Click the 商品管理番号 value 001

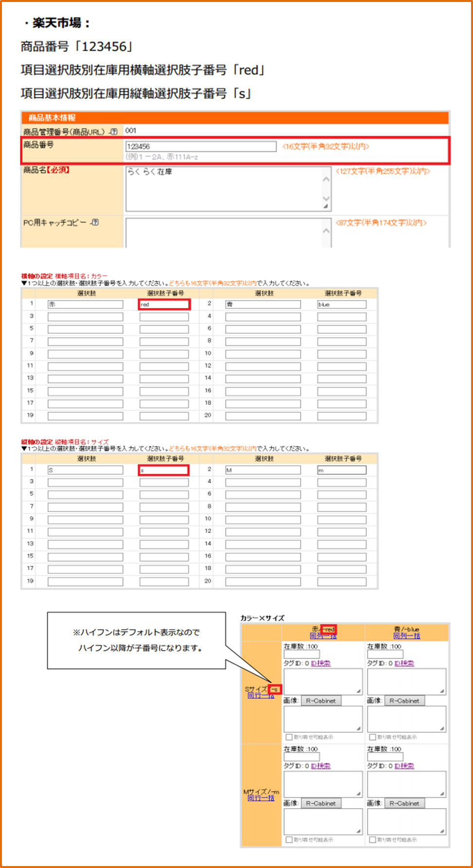click(x=131, y=131)
